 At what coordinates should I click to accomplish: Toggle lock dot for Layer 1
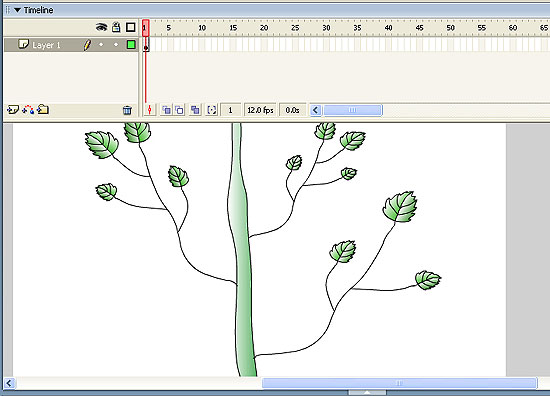point(116,45)
